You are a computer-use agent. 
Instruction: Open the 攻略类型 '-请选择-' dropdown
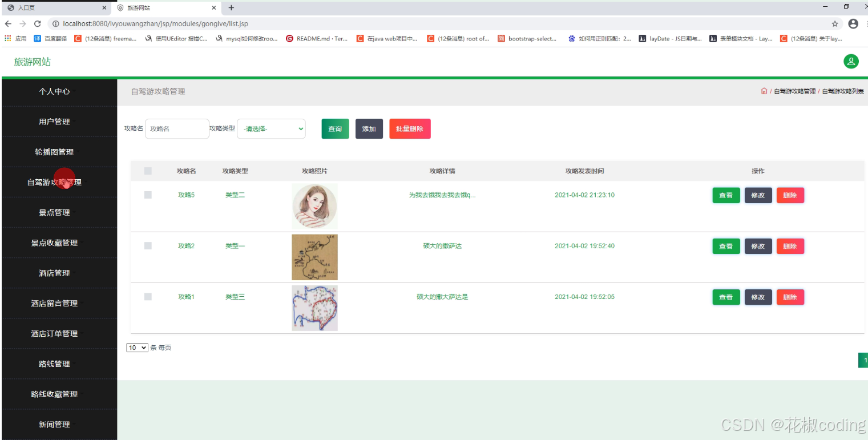pyautogui.click(x=271, y=128)
